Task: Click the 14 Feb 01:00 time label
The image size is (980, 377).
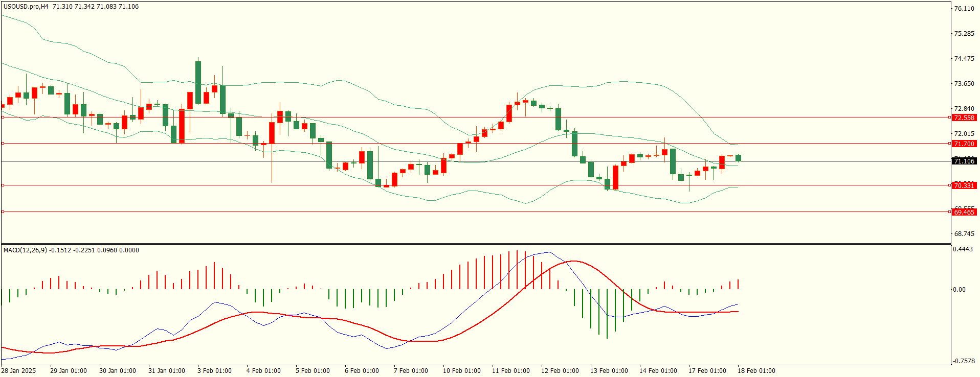Action: pyautogui.click(x=658, y=371)
